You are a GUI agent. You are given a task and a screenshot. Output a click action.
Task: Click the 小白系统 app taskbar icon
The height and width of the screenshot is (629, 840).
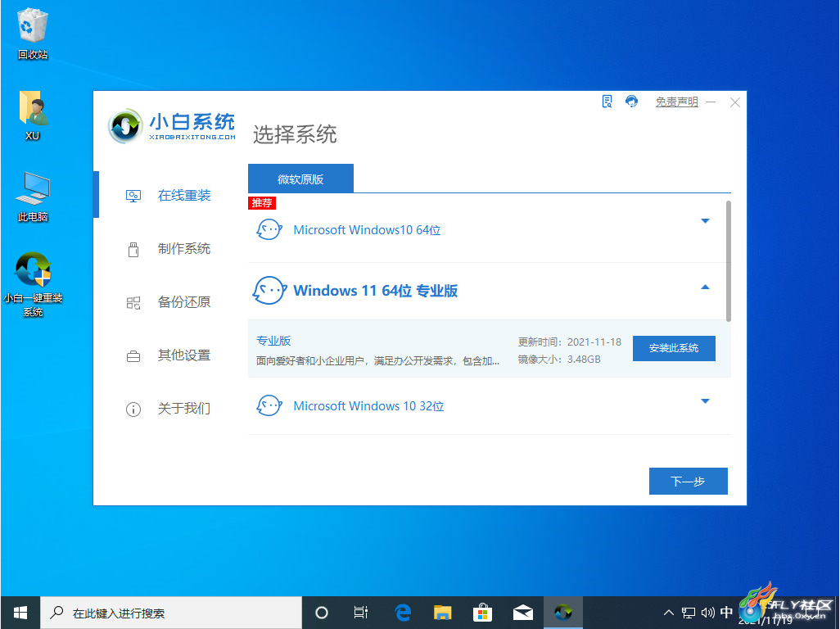coord(563,613)
